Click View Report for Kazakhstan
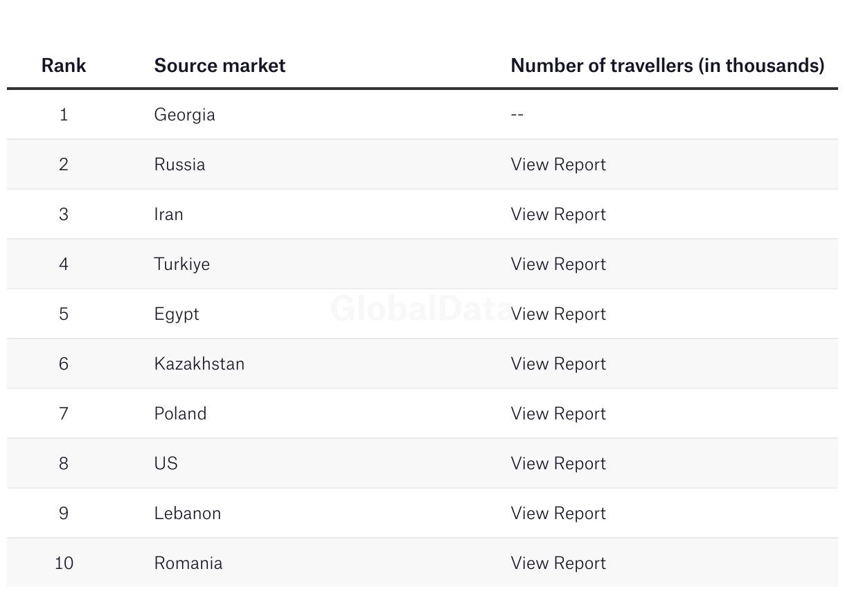The image size is (845, 616). pyautogui.click(x=558, y=363)
